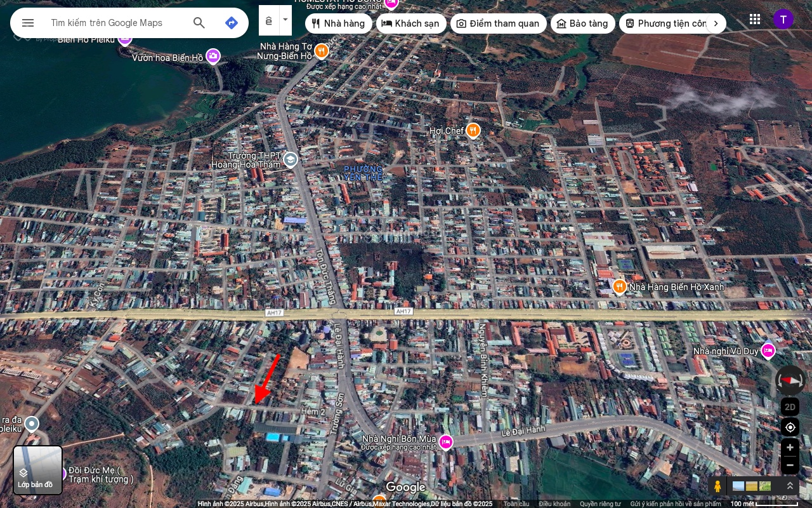Filter by the Bảo tàng chip
The width and height of the screenshot is (812, 508).
582,23
